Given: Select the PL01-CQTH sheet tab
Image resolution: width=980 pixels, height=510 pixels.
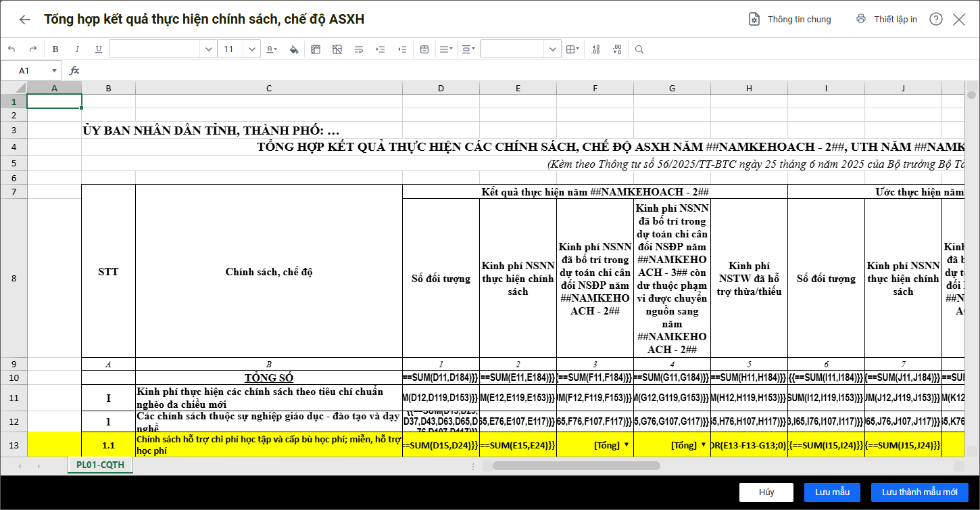Looking at the screenshot, I should pos(100,465).
